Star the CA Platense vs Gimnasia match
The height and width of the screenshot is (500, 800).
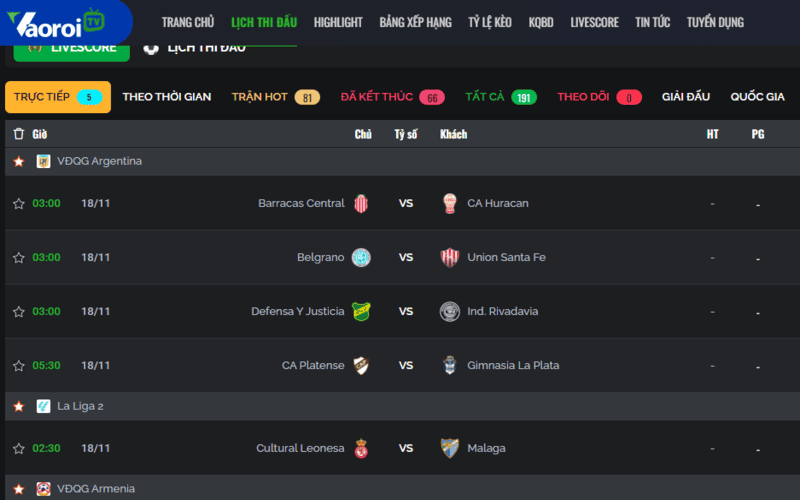(x=18, y=366)
